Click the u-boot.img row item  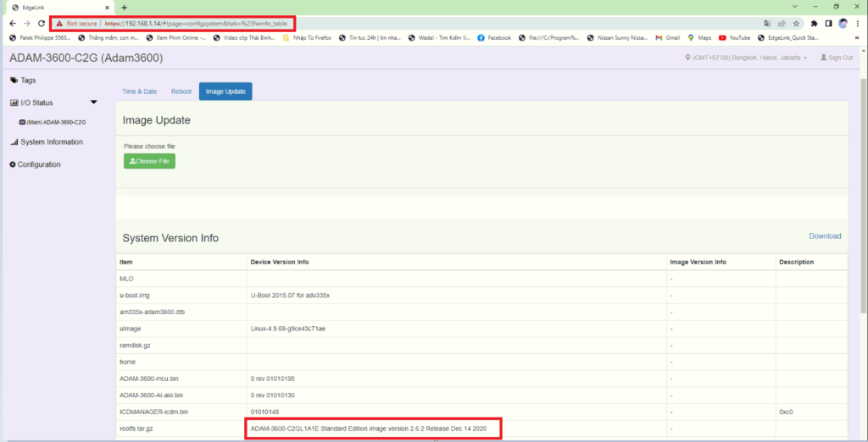[x=135, y=296]
